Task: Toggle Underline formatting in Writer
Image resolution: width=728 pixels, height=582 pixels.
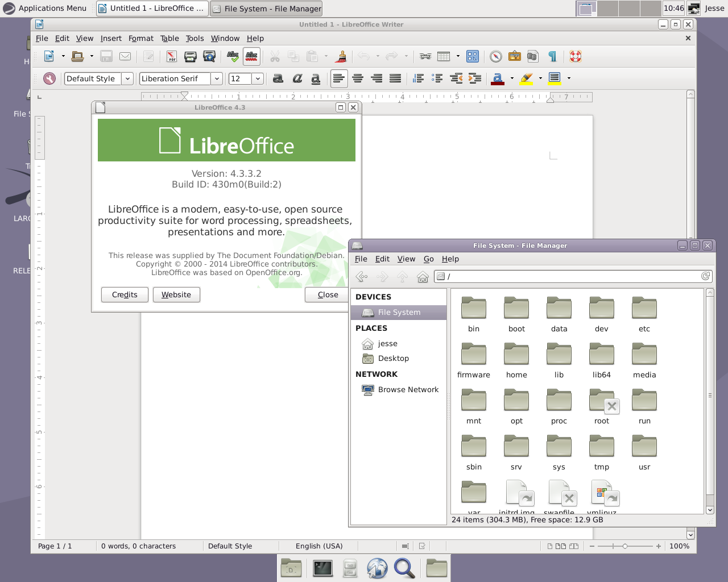Action: point(316,78)
